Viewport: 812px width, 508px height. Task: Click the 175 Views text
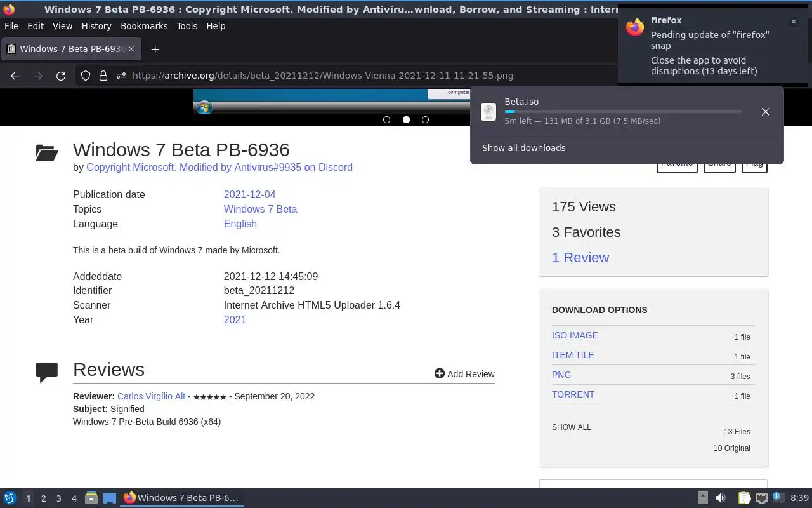coord(584,207)
